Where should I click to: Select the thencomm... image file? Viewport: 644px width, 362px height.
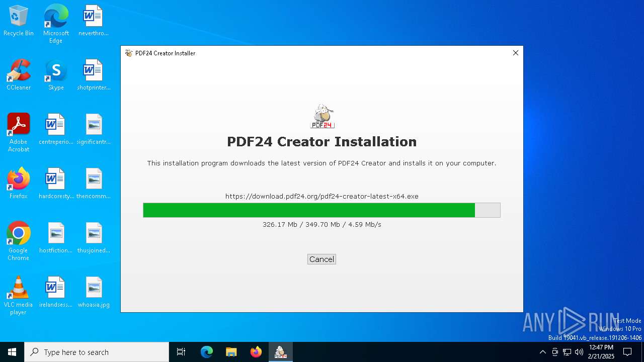94,184
